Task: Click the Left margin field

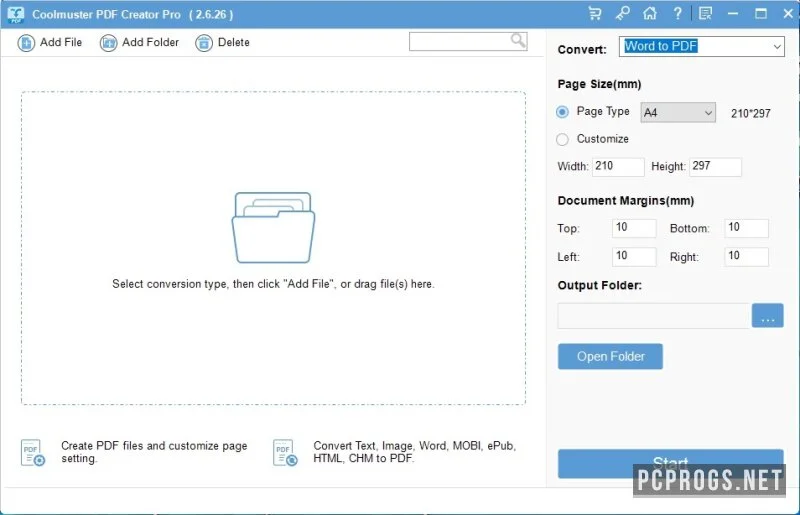Action: click(x=634, y=257)
